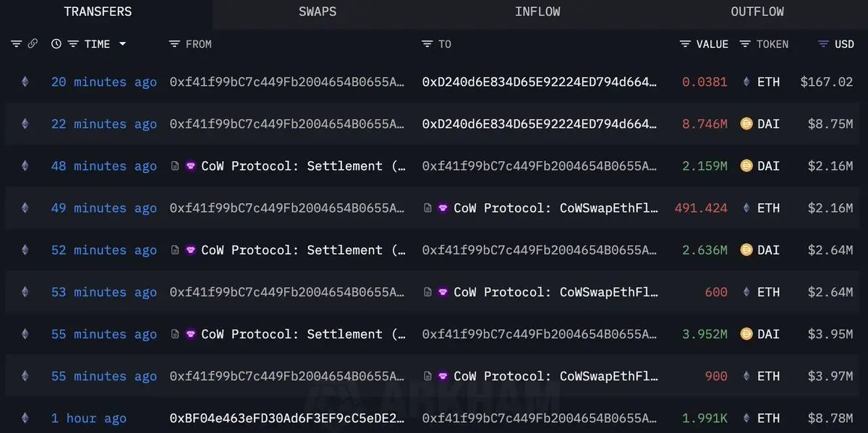This screenshot has width=868, height=433.
Task: Open the 0xBF04e463eFD30Ad6... sender address
Action: 287,418
